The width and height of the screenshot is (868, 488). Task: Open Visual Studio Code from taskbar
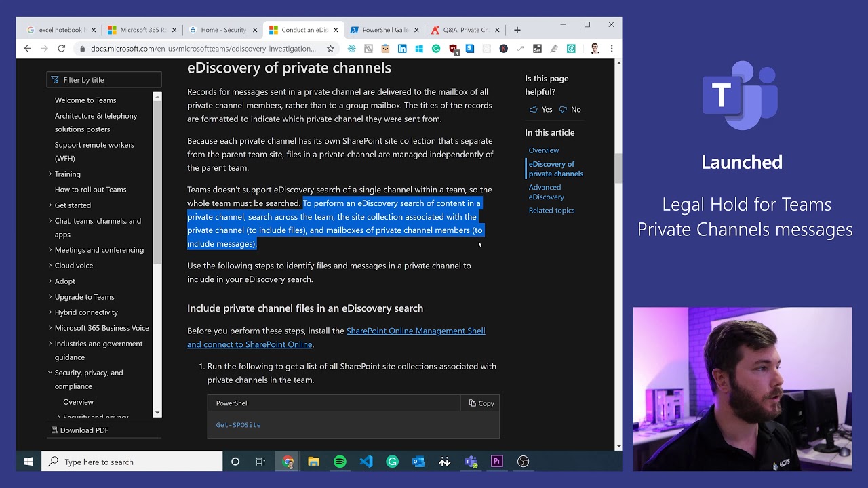click(366, 462)
